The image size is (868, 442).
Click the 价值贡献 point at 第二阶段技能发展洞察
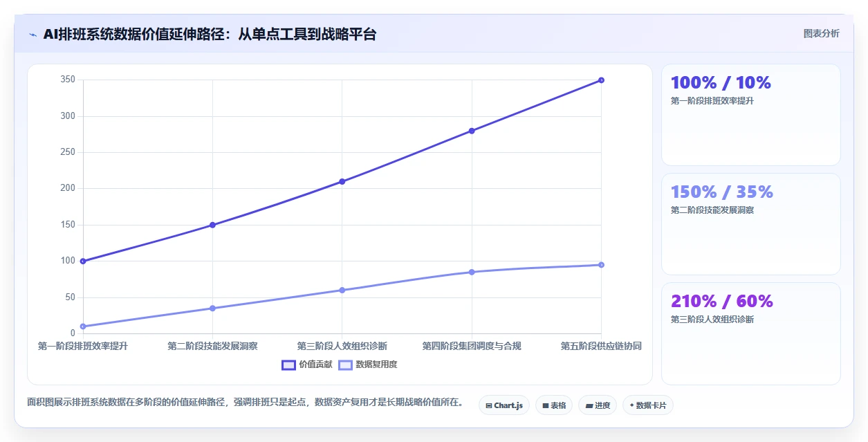tap(212, 225)
